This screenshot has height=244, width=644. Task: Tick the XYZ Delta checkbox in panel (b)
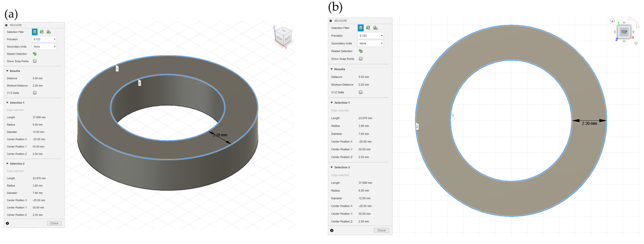click(x=361, y=92)
